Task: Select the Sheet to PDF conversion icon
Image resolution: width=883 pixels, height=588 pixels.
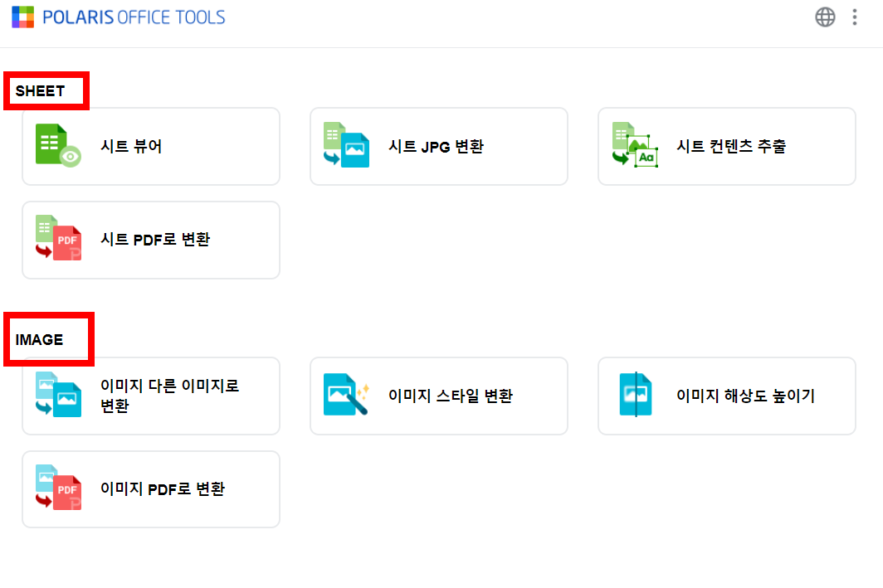Action: pyautogui.click(x=57, y=240)
